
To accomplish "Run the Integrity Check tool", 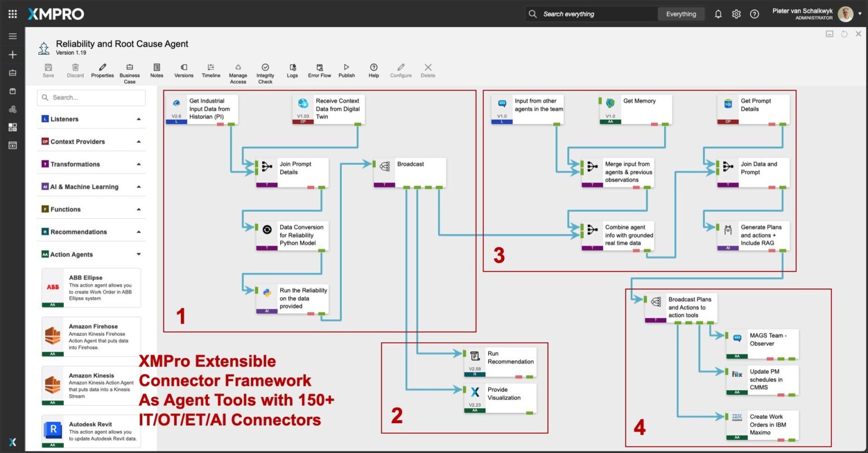I will 265,73.
